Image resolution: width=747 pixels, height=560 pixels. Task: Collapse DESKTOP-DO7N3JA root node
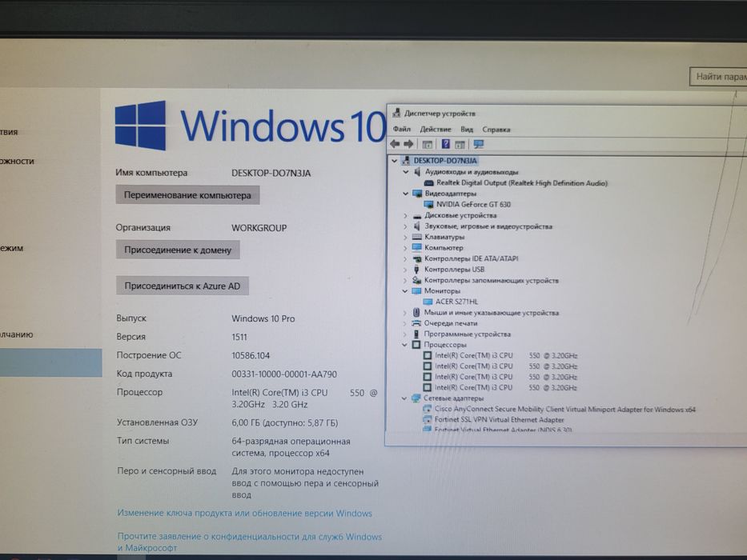(x=394, y=161)
